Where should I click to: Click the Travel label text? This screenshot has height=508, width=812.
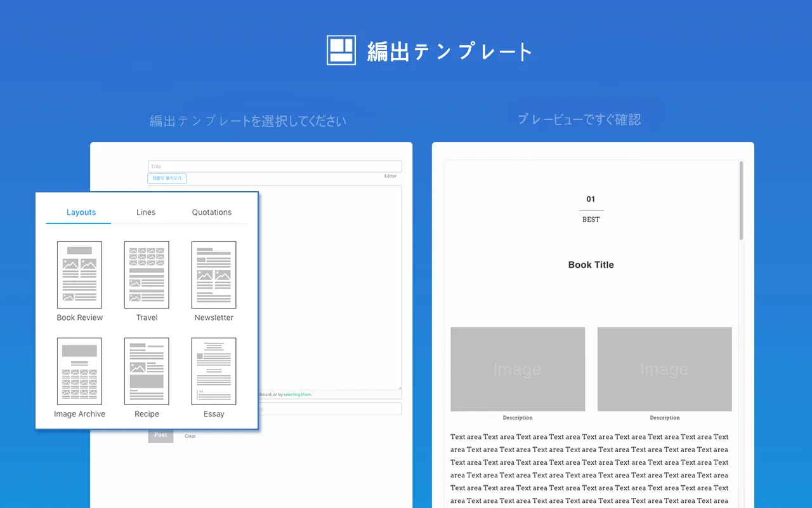[x=147, y=317]
